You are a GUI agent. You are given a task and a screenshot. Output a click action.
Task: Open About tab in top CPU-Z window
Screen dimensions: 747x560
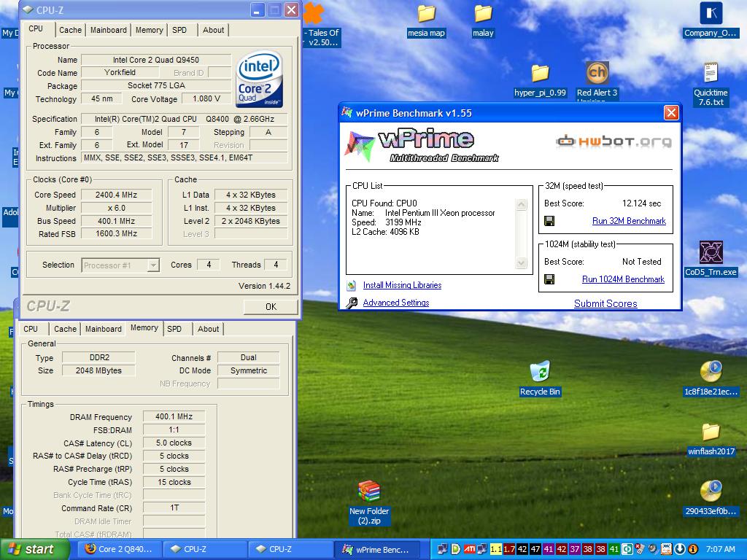[214, 30]
